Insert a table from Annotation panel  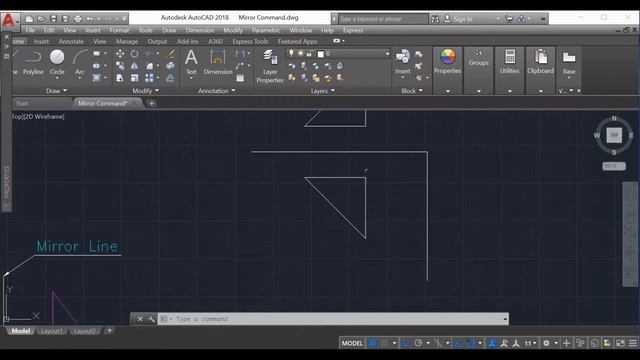coord(240,78)
